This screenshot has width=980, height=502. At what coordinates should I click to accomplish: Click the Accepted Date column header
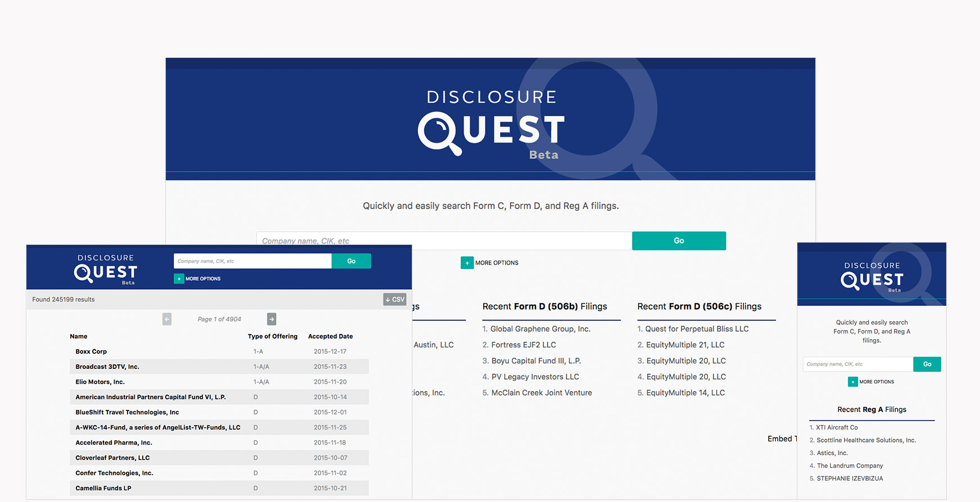pos(330,336)
